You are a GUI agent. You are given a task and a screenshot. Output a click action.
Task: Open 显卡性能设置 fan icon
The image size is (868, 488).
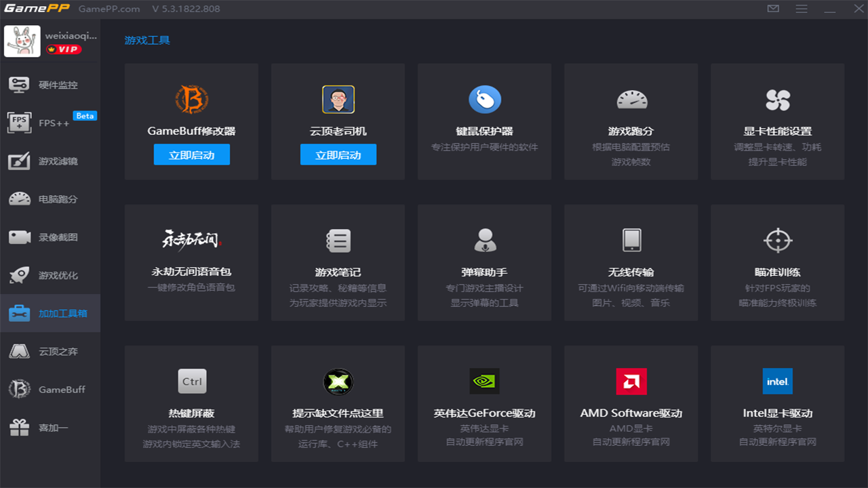pos(778,100)
